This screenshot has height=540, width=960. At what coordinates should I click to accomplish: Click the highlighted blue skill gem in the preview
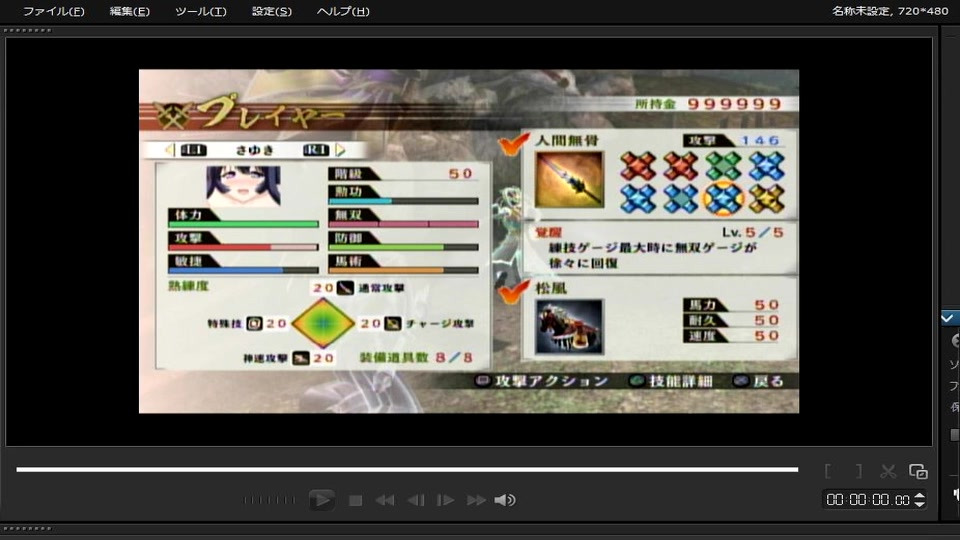pyautogui.click(x=723, y=198)
